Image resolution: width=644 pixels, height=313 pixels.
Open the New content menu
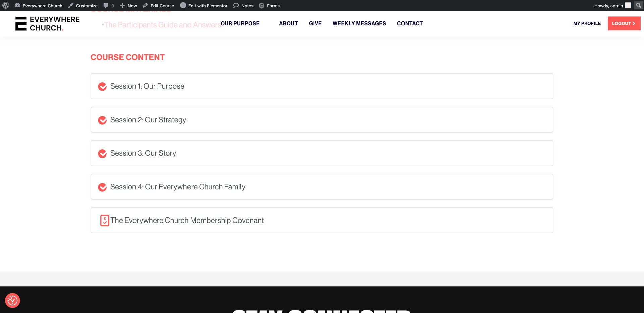(128, 6)
